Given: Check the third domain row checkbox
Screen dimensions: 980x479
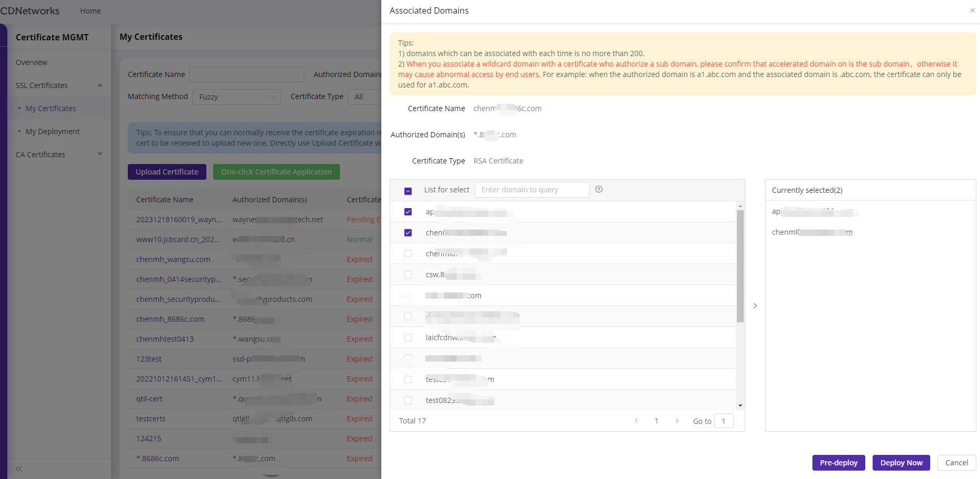Looking at the screenshot, I should click(x=408, y=254).
